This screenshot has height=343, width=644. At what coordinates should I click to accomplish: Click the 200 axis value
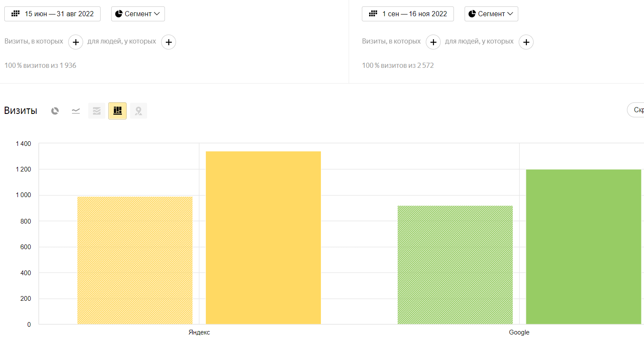(x=26, y=299)
